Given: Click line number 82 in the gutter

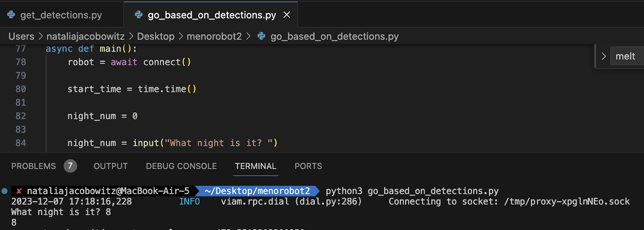Looking at the screenshot, I should click(21, 116).
